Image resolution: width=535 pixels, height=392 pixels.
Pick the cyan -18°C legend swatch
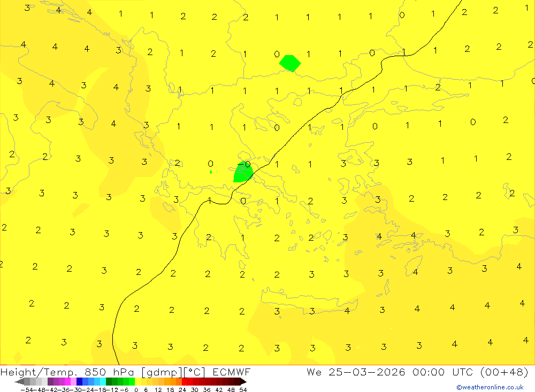(103, 382)
